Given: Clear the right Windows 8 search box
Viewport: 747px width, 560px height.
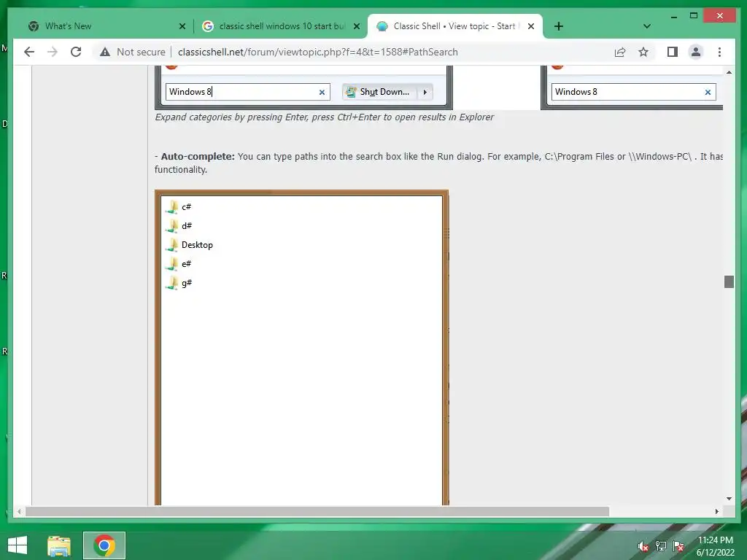Looking at the screenshot, I should (708, 93).
